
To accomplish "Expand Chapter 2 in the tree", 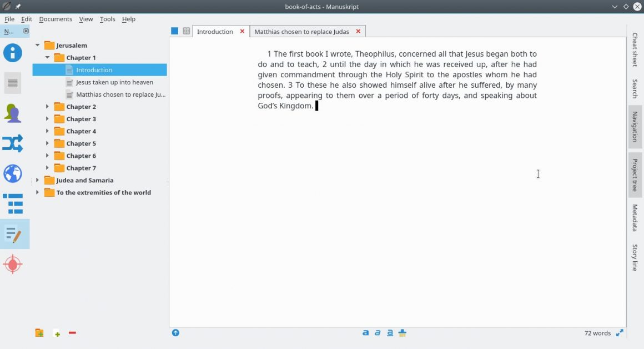I will 47,106.
